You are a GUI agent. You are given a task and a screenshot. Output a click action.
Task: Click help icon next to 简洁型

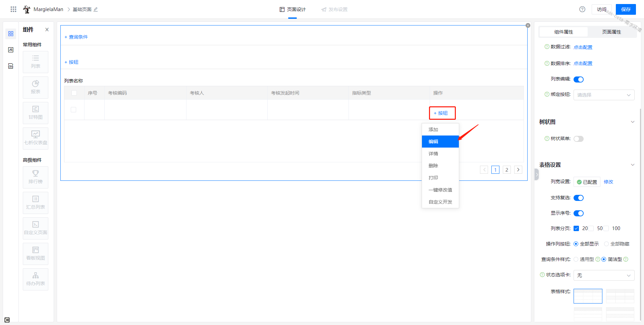(x=626, y=259)
